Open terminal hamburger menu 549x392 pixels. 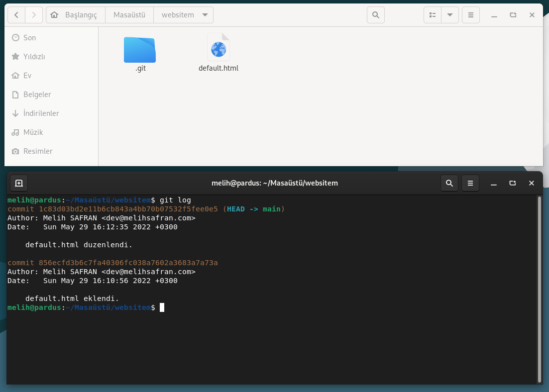[x=470, y=183]
